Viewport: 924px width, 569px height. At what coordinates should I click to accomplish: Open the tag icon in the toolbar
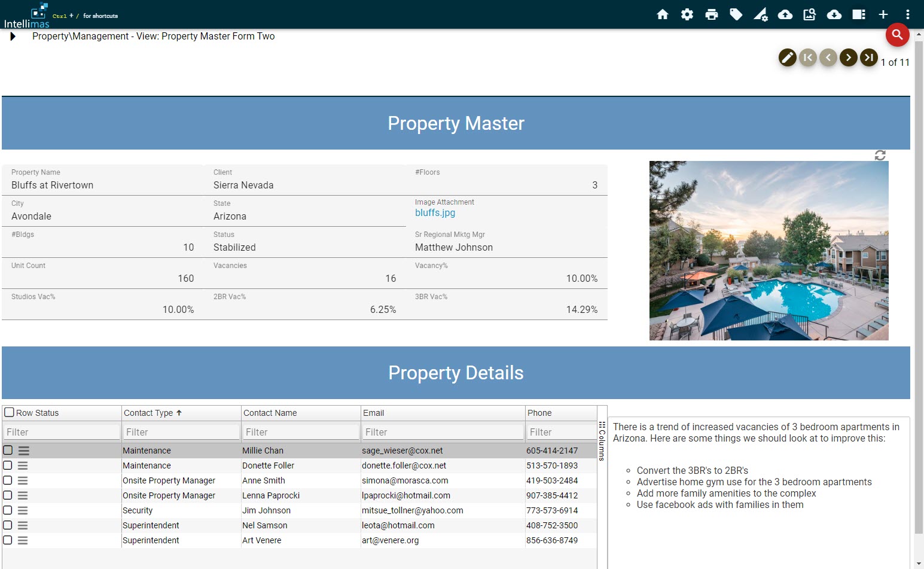[x=736, y=14]
